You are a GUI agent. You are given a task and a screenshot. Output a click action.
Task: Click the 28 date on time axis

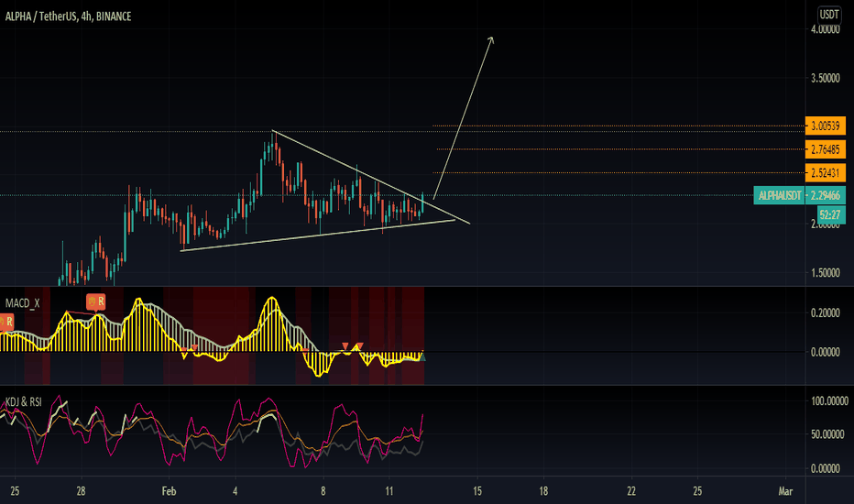(81, 491)
